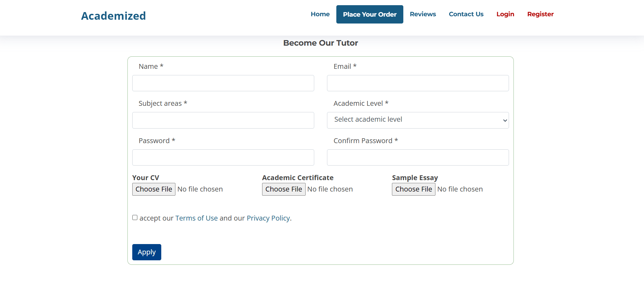
Task: Choose a file for Sample Essay
Action: click(413, 189)
